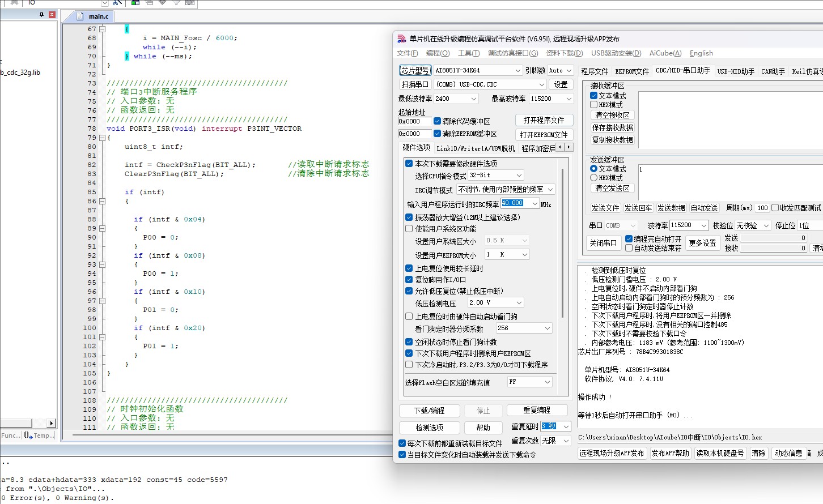Open the Templates tab with braces icon
The height and width of the screenshot is (504, 823).
(x=40, y=435)
